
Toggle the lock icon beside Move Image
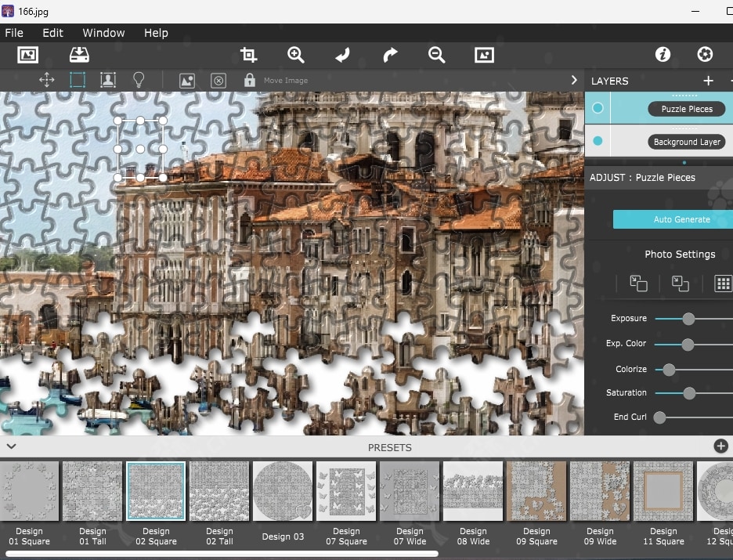(249, 80)
